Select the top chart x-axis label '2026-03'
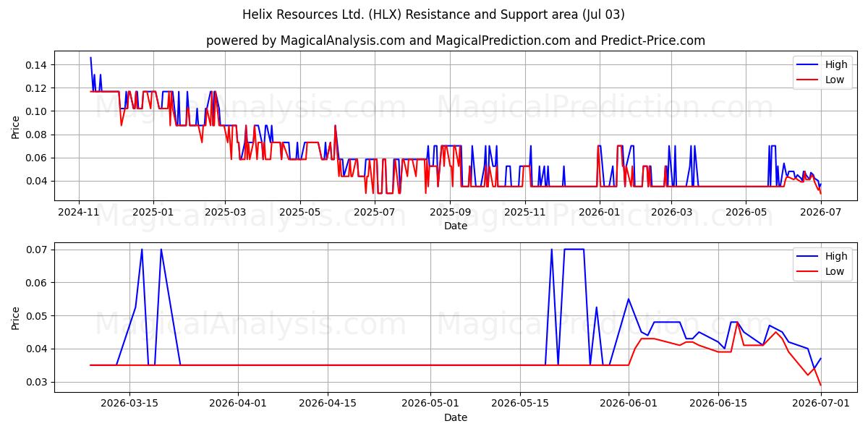 [x=671, y=212]
